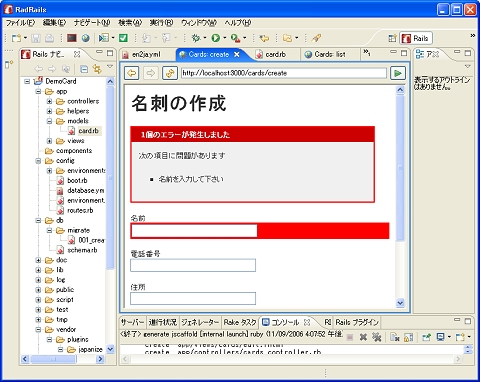Collapse the vendor folder

(x=38, y=330)
